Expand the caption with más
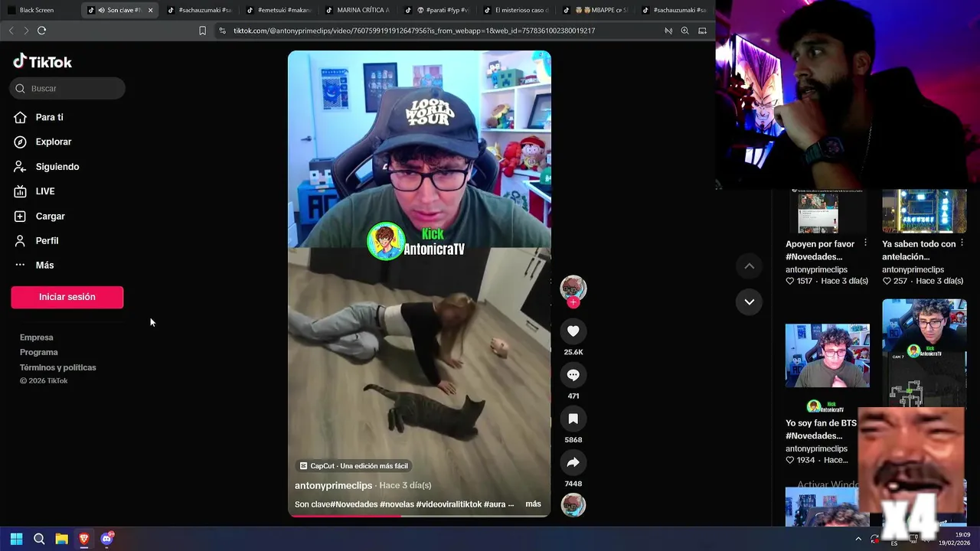Screen dimensions: 980x551 pos(533,504)
